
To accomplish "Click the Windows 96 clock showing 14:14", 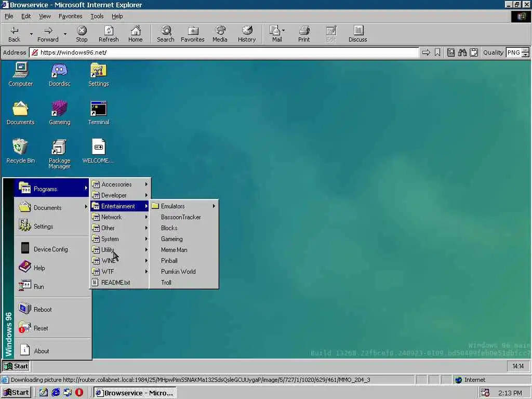I will click(x=518, y=366).
